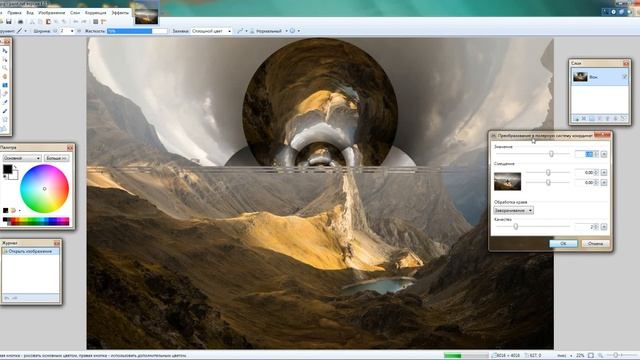Open the Коррекция menu
640x360 pixels.
pyautogui.click(x=95, y=13)
